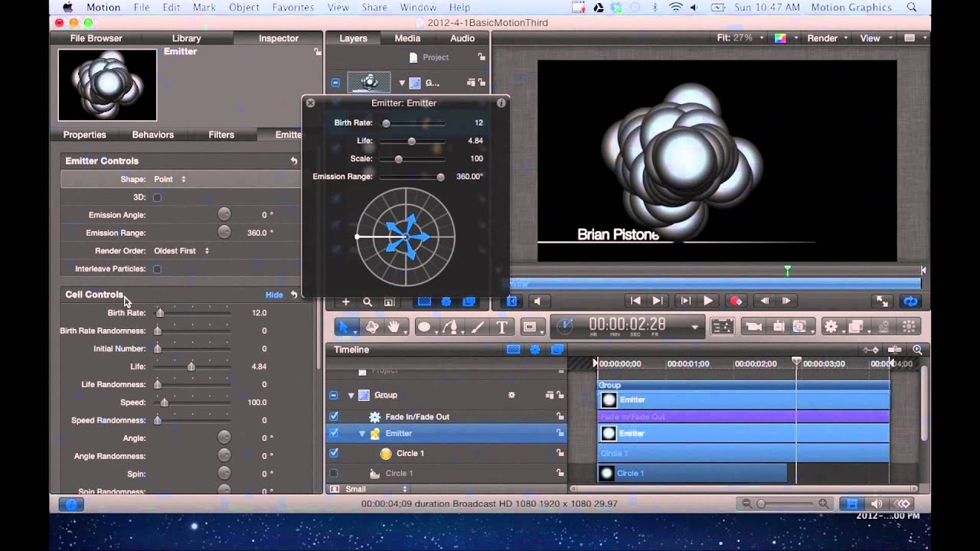
Task: Uncheck the Emitter layer visibility
Action: click(x=334, y=433)
